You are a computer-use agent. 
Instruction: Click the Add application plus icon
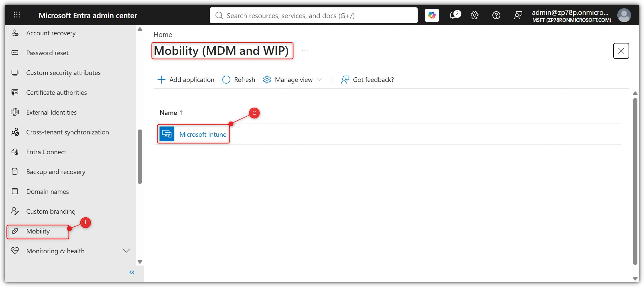pyautogui.click(x=161, y=80)
